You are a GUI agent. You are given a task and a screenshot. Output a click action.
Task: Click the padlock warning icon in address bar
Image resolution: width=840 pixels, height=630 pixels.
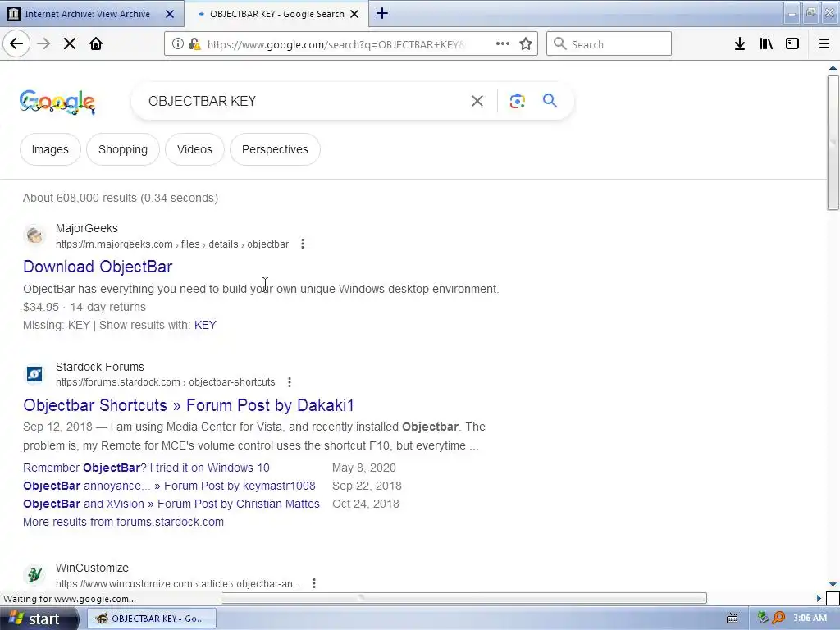tap(195, 44)
